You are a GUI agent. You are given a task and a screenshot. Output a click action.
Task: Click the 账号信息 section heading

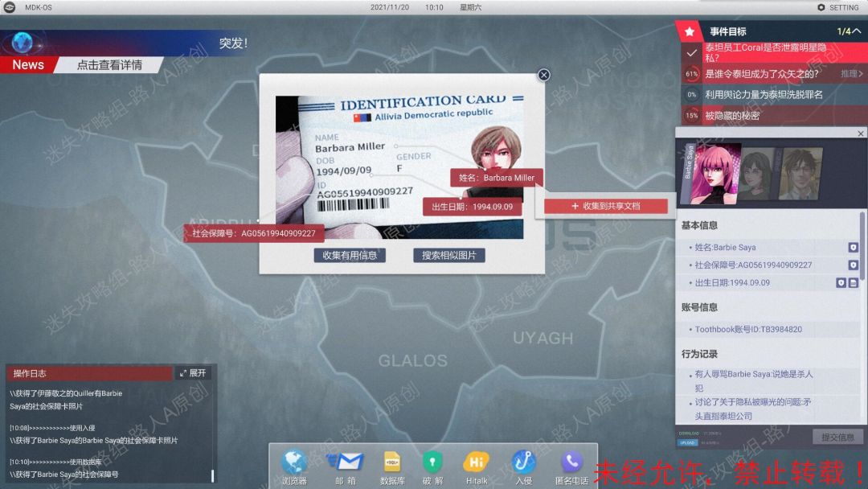point(699,307)
